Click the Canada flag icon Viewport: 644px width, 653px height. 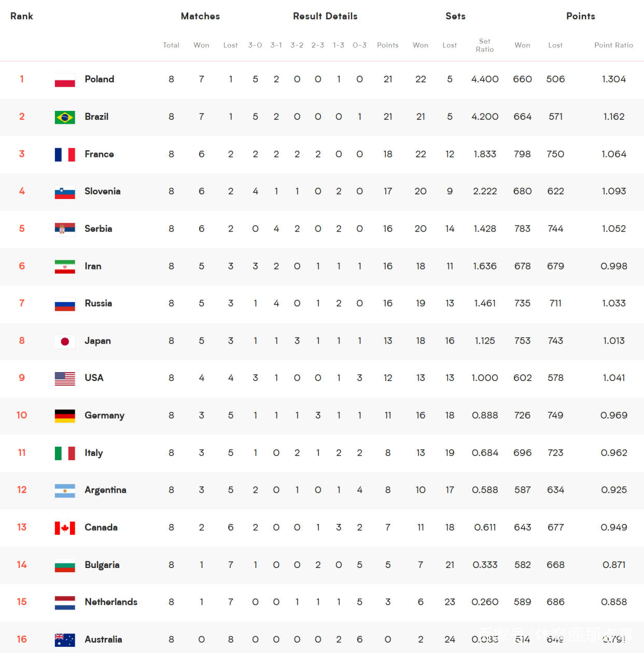[65, 528]
